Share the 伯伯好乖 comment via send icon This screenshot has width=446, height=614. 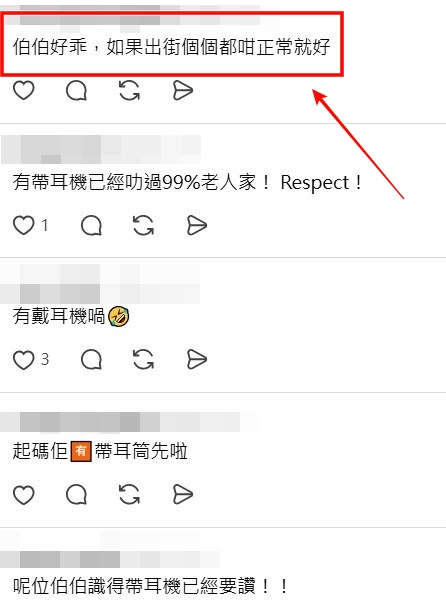[x=183, y=90]
